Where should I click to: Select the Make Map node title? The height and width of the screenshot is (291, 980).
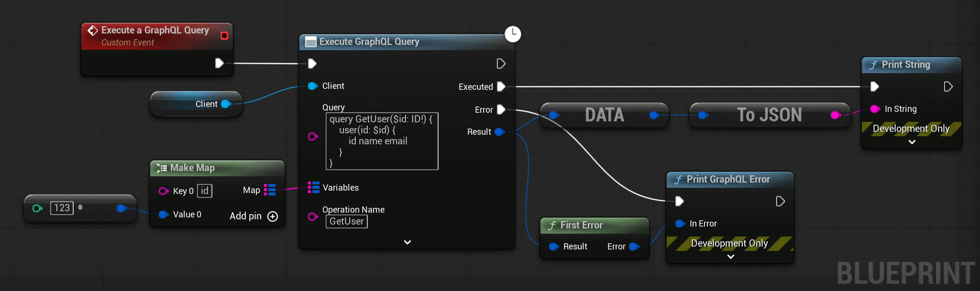click(192, 168)
